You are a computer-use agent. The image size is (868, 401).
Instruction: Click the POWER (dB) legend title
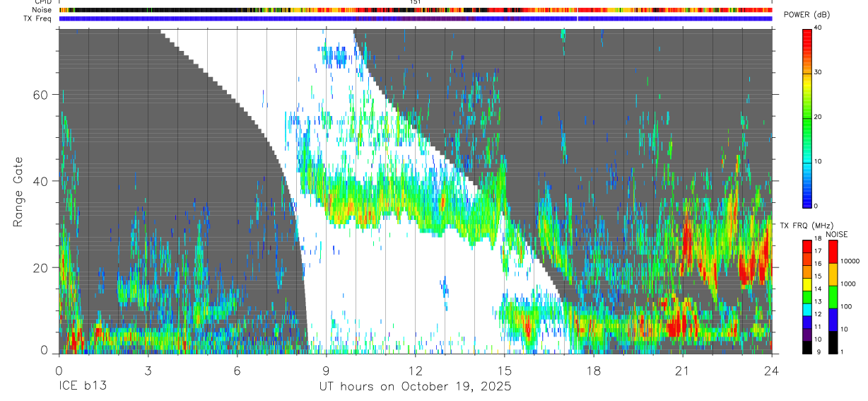tap(807, 16)
